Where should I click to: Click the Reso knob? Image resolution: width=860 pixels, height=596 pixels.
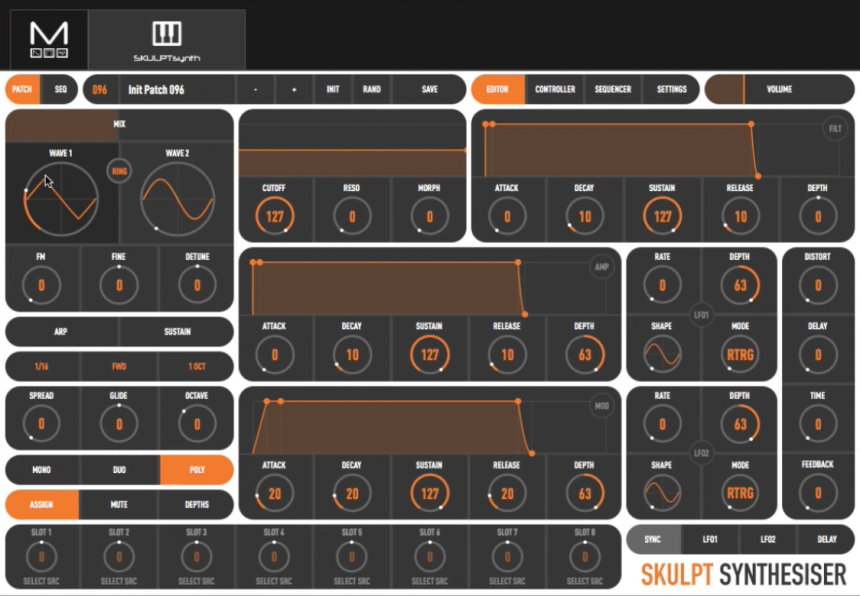[x=352, y=216]
